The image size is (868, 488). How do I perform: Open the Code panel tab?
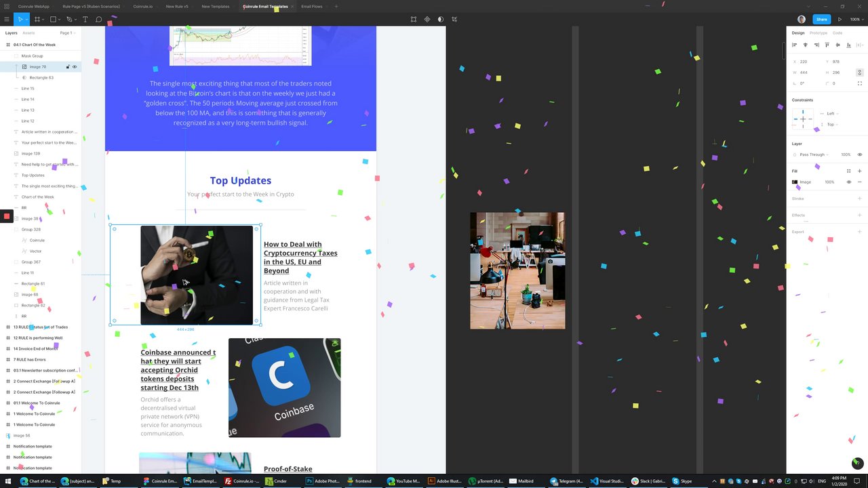point(837,33)
